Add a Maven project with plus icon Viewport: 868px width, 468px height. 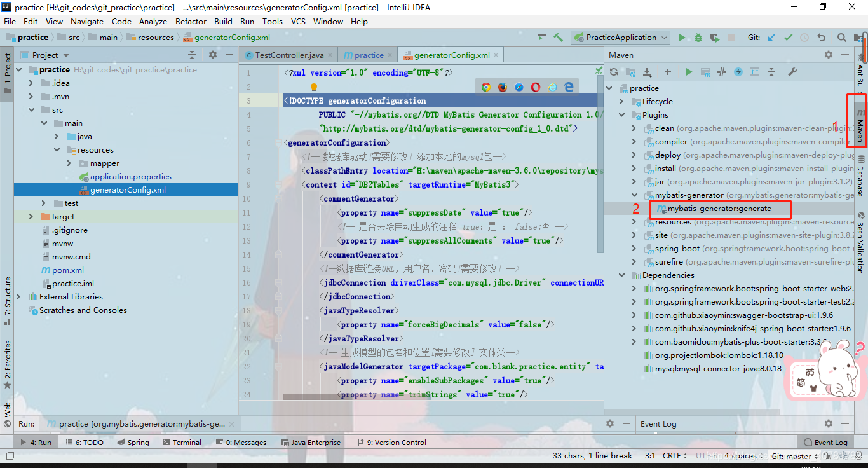[668, 72]
